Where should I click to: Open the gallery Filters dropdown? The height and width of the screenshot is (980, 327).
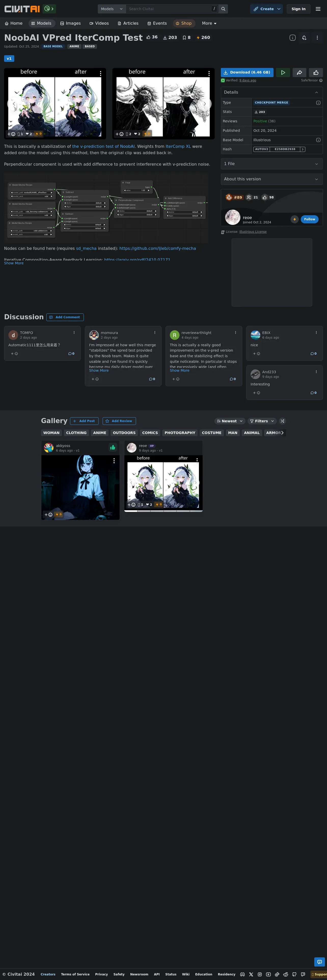point(262,421)
